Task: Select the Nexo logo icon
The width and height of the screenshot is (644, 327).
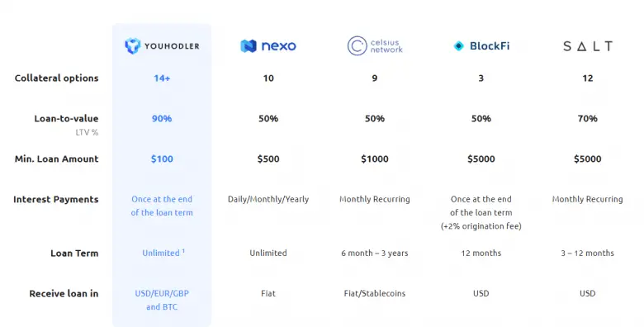Action: pos(249,46)
